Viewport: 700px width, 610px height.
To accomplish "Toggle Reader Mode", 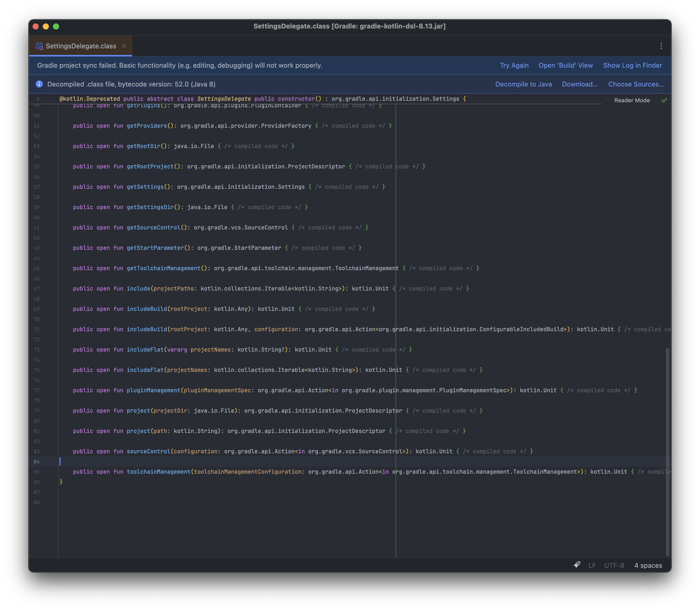I will 632,100.
